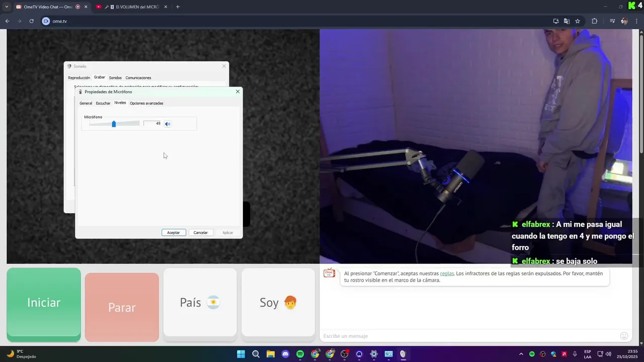Close the Propiedades de Micrófono dialog
The height and width of the screenshot is (362, 644).
coord(237,92)
